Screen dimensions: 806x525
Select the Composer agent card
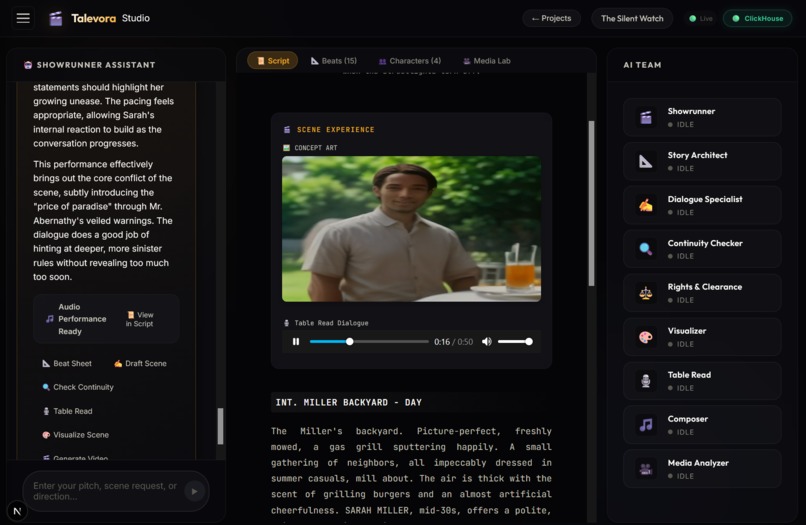(702, 425)
